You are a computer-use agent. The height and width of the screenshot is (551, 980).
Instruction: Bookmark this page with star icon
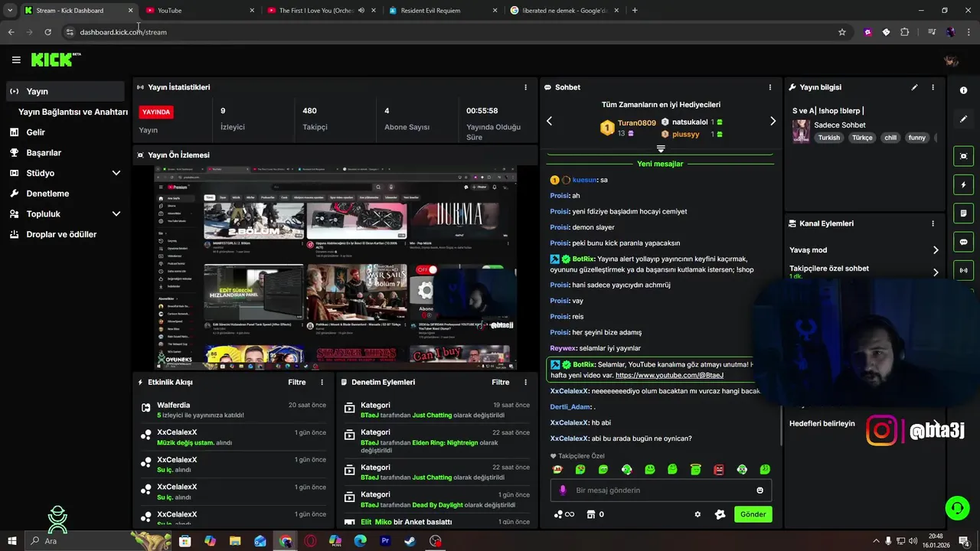pyautogui.click(x=842, y=32)
